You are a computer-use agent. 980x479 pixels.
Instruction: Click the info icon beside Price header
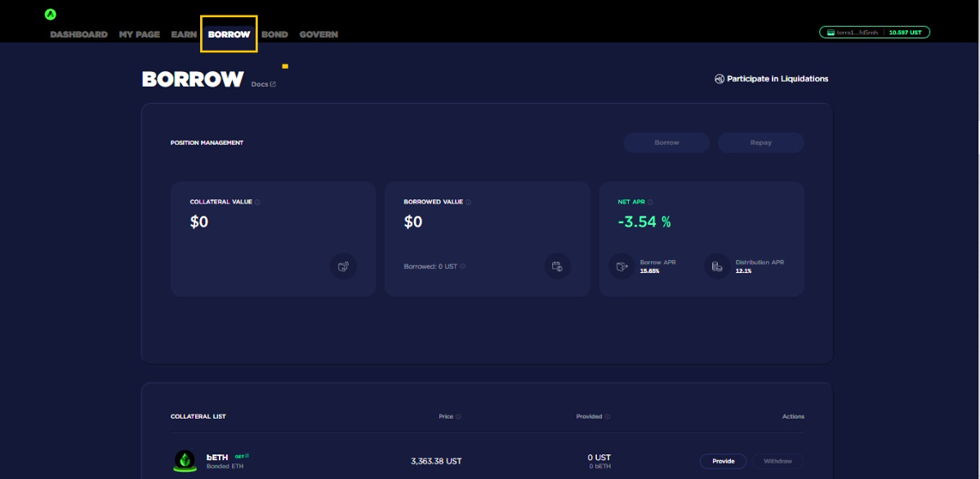point(458,417)
